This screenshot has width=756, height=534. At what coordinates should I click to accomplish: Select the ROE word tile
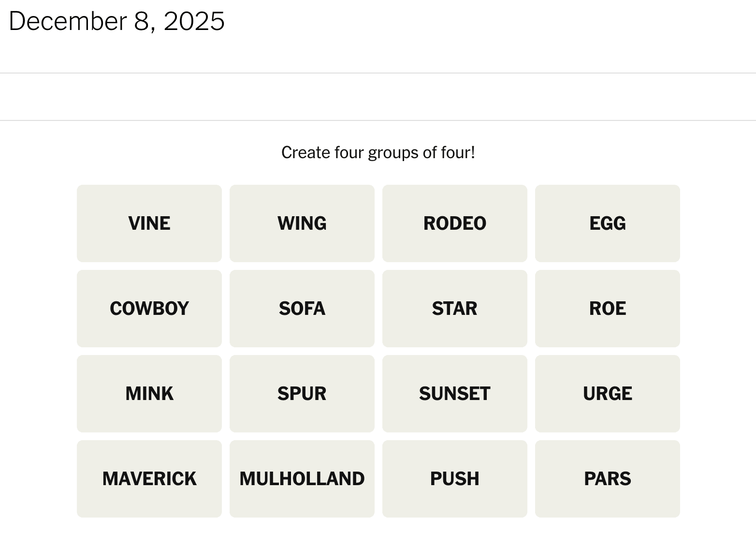(x=607, y=309)
